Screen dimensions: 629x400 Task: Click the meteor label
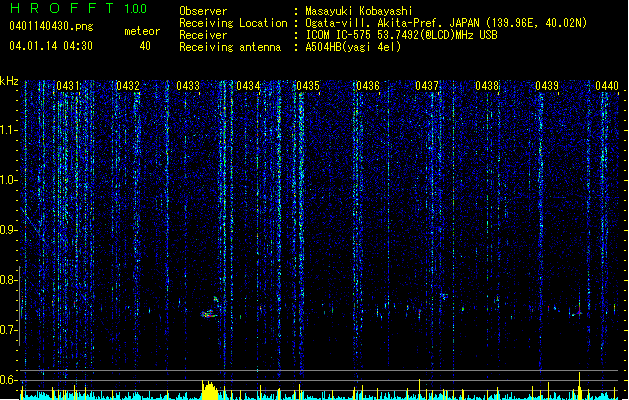click(x=142, y=31)
